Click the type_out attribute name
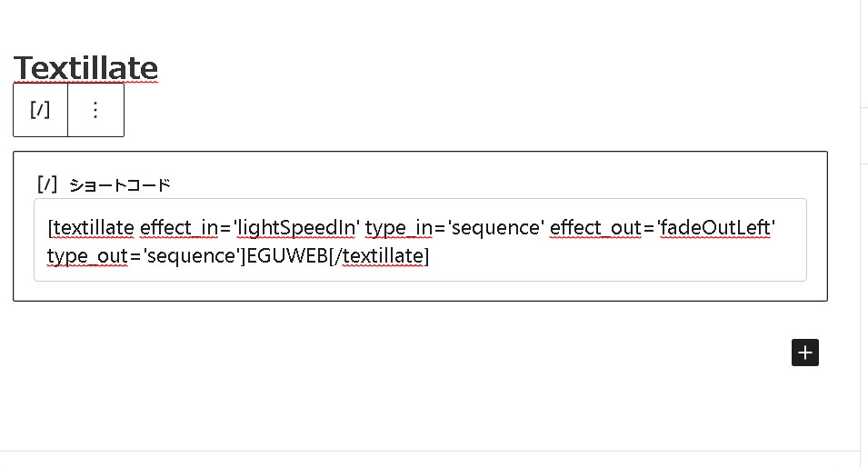868x467 pixels. [86, 256]
